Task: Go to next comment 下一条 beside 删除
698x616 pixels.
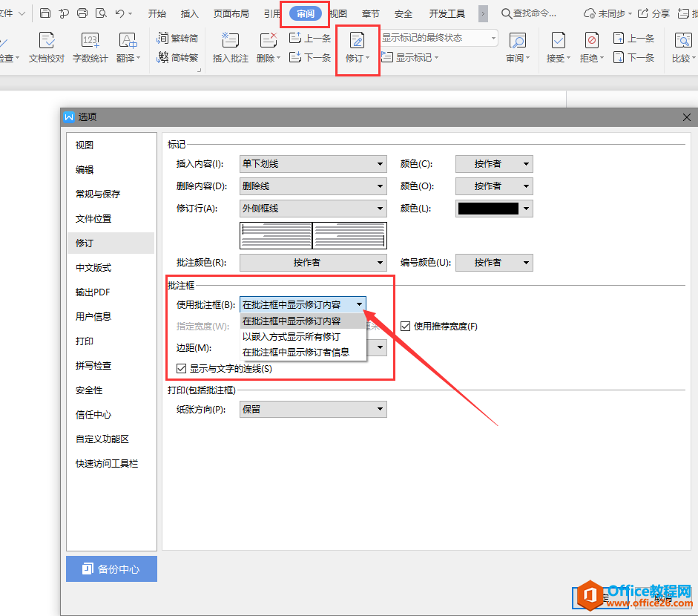Action: [x=310, y=57]
